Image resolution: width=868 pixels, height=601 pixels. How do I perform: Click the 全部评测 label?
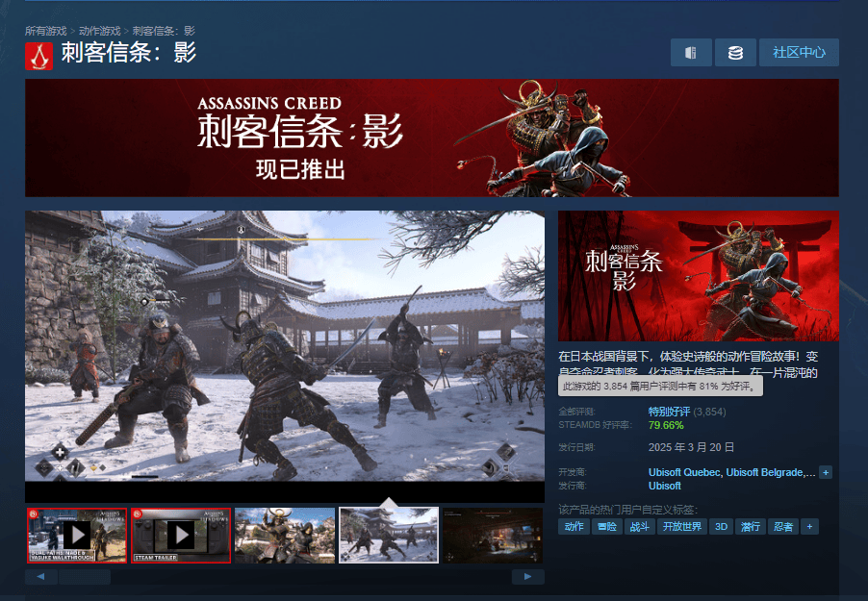pyautogui.click(x=576, y=412)
